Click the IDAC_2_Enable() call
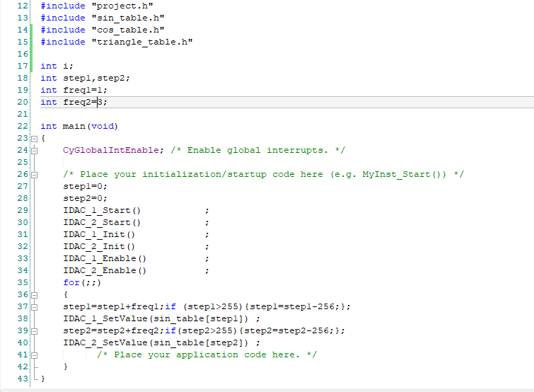 [105, 270]
